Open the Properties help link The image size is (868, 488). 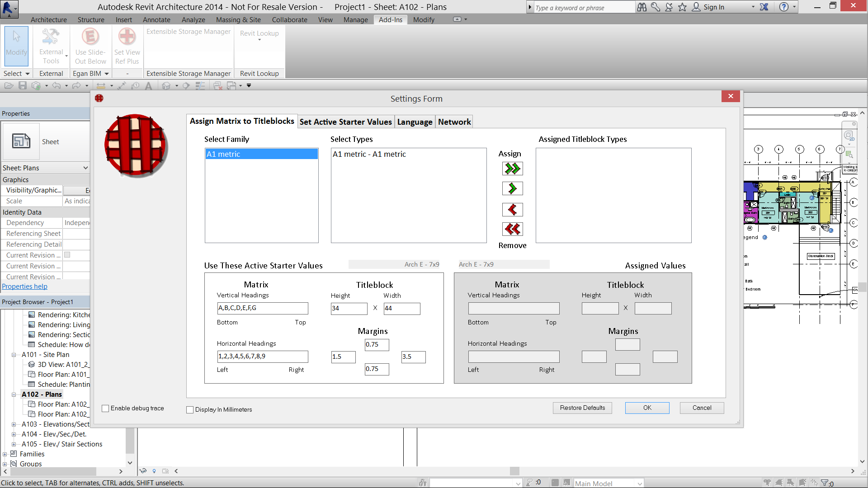(x=24, y=286)
